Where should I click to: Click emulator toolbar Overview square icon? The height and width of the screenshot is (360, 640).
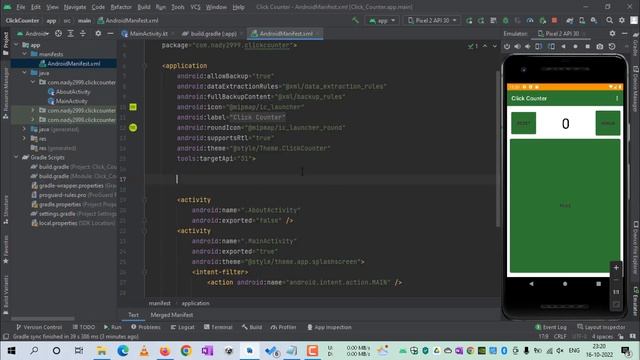588,47
